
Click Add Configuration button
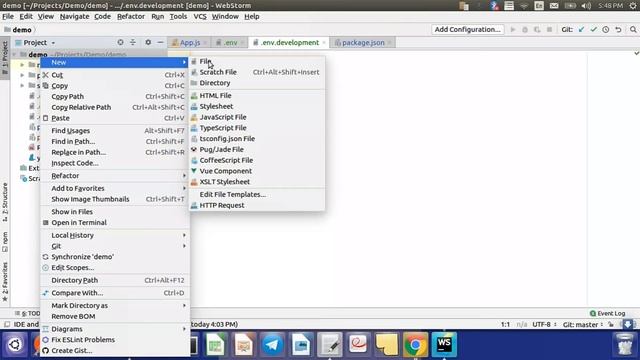(x=467, y=29)
